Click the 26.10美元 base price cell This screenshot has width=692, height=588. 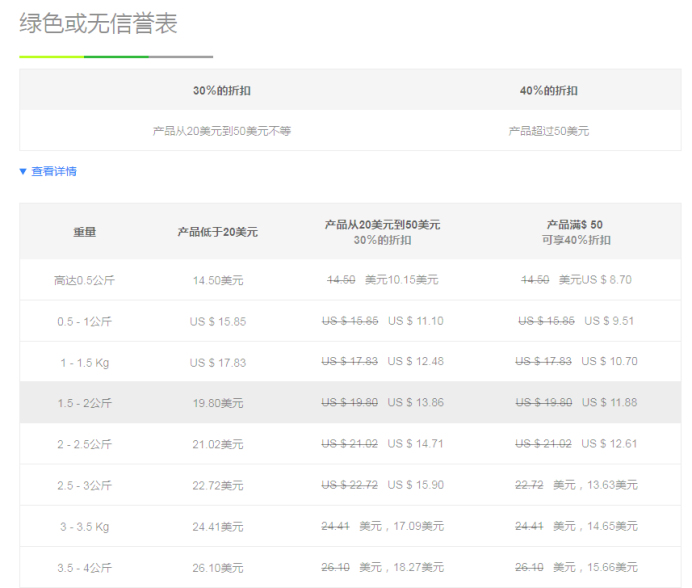[218, 568]
